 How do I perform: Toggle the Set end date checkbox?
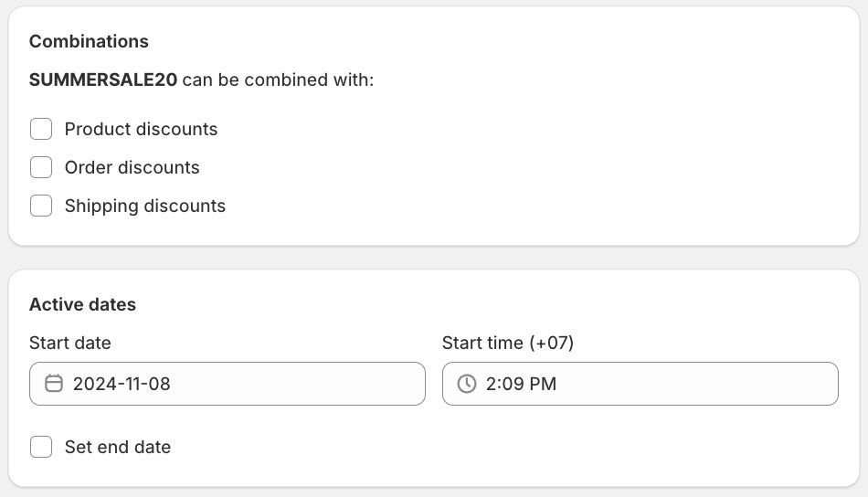click(41, 447)
